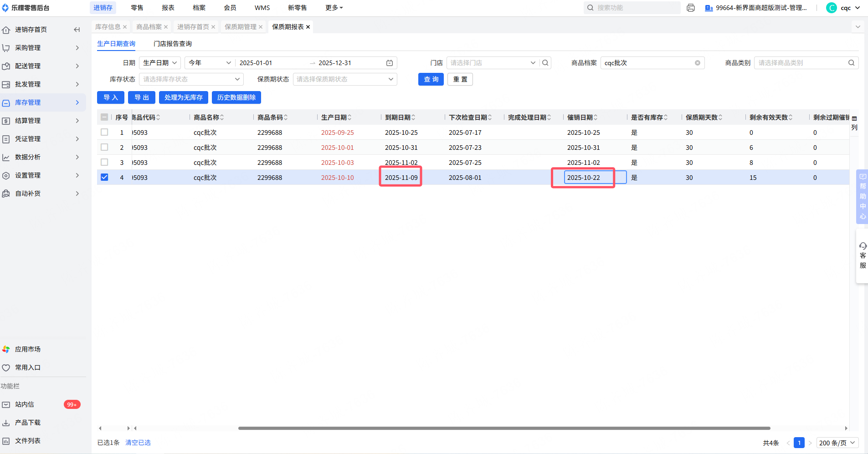This screenshot has width=868, height=454.
Task: Clear the 商品档案 field with x icon
Action: point(698,63)
